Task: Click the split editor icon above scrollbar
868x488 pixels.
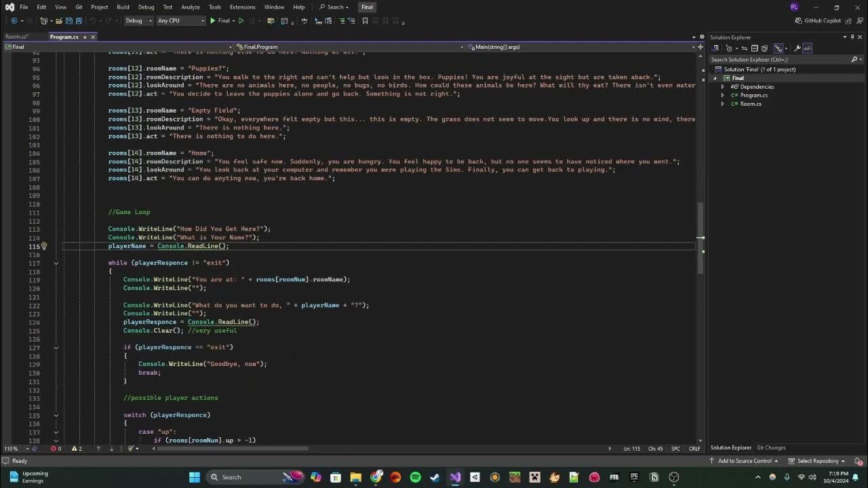Action: point(701,47)
